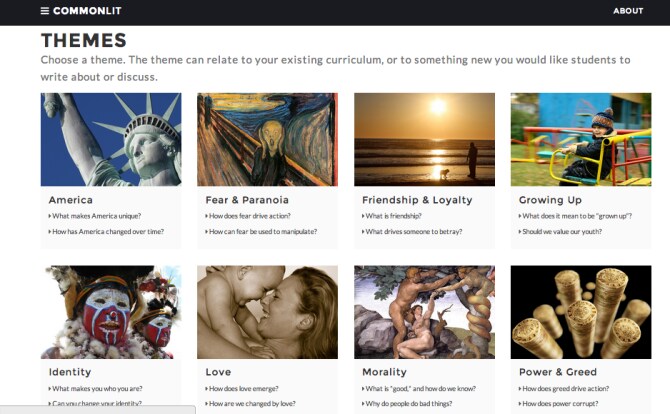Select The Scream painting thumbnail
Screen dimensions: 670x414
(x=267, y=139)
